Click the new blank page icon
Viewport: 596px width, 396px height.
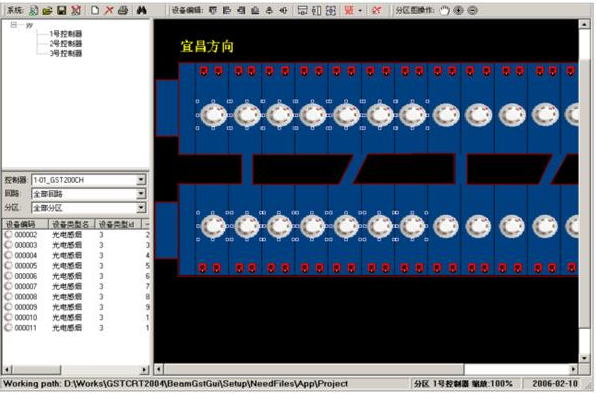pos(95,10)
